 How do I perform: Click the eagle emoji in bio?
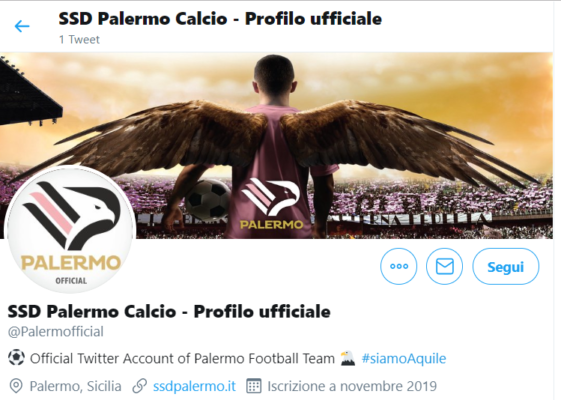347,358
